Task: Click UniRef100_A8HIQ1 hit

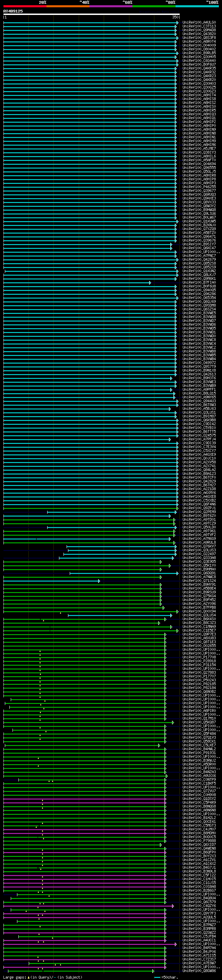Action: 199,118
